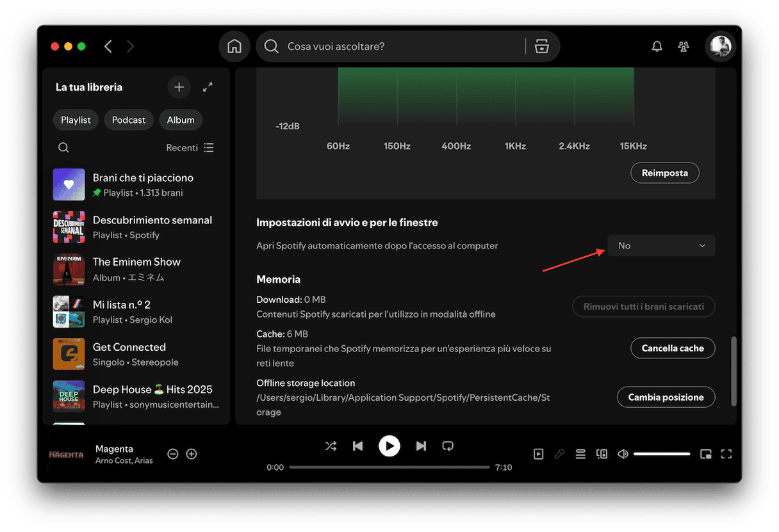Viewport: 779px width, 532px height.
Task: Open the auto-start 'No' dropdown
Action: (661, 246)
